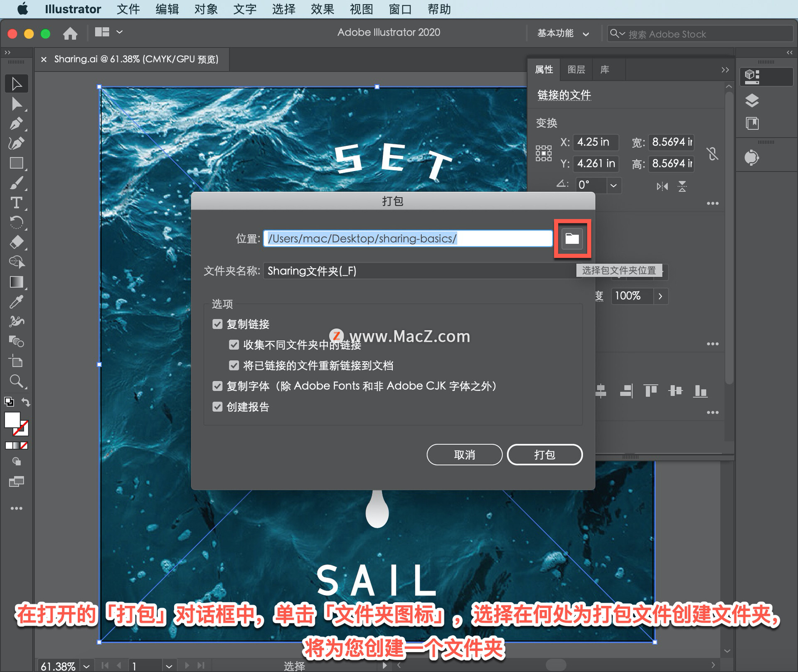Collapse the properties panel group arrows
This screenshot has height=672, width=798.
pos(725,70)
